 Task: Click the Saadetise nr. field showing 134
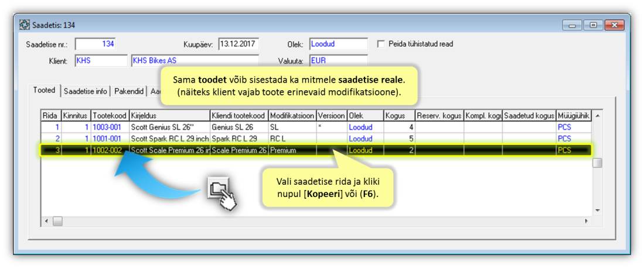[96, 44]
